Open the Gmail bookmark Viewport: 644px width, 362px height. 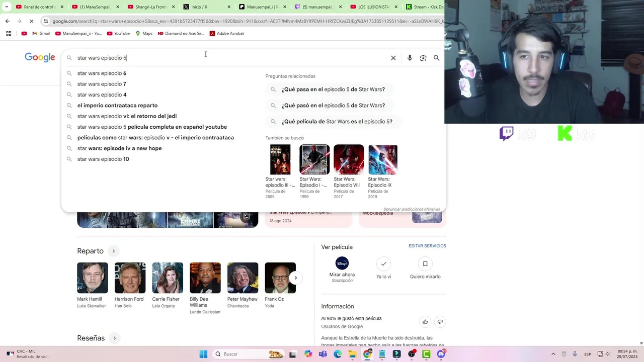point(41,33)
